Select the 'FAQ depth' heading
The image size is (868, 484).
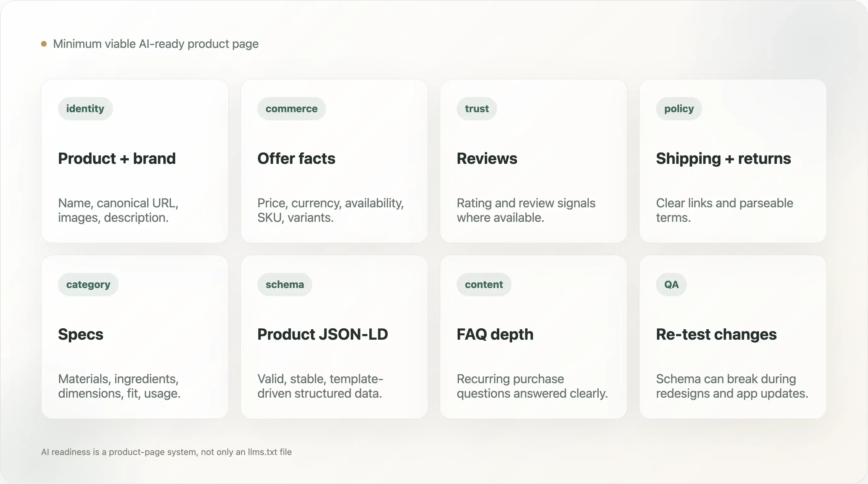(495, 335)
